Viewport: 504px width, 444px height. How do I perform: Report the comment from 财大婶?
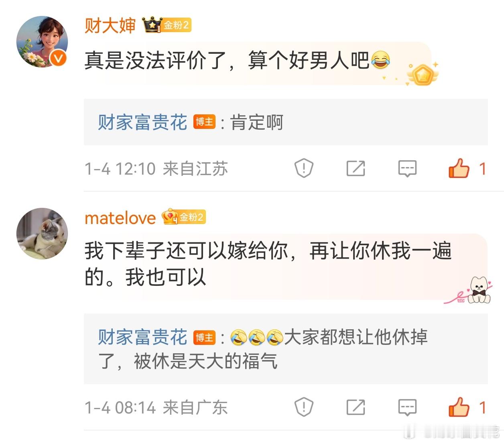(304, 168)
